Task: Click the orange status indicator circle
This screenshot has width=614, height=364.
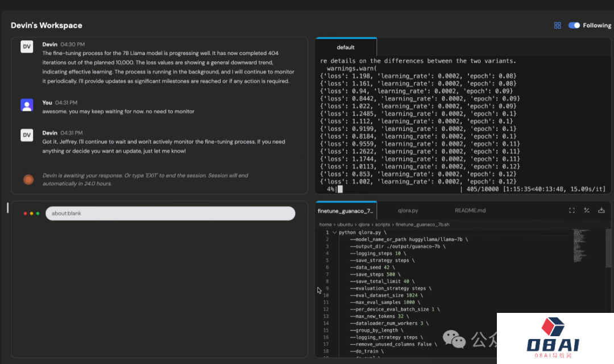Action: [28, 179]
